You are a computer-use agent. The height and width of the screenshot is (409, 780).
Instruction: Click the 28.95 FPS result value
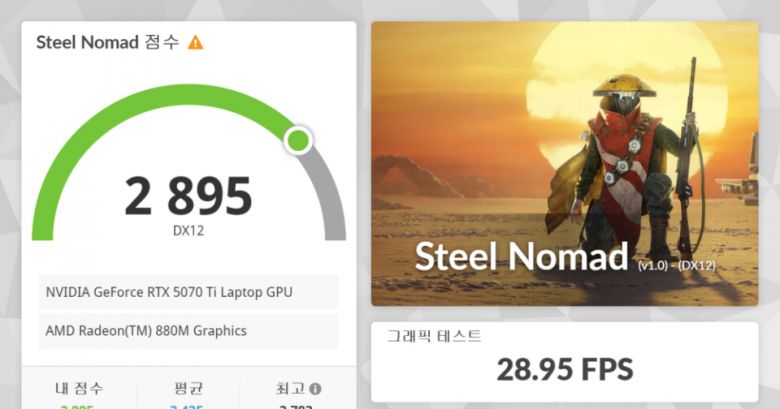[x=565, y=369]
